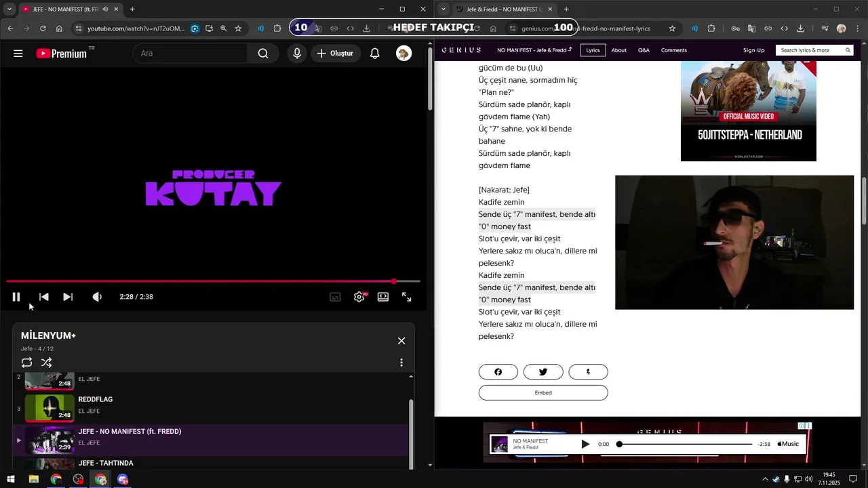The width and height of the screenshot is (868, 488).
Task: Open the Q&A tab on Genius
Action: click(x=644, y=50)
